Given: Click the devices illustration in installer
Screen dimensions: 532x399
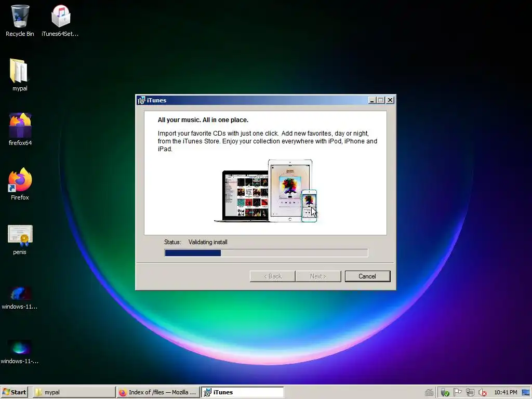Looking at the screenshot, I should 266,191.
